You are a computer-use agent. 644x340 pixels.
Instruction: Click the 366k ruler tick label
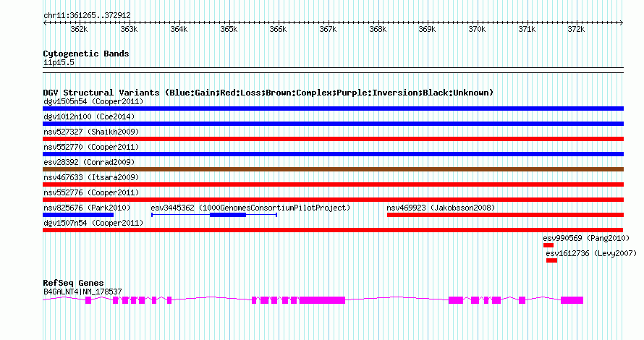pyautogui.click(x=278, y=29)
